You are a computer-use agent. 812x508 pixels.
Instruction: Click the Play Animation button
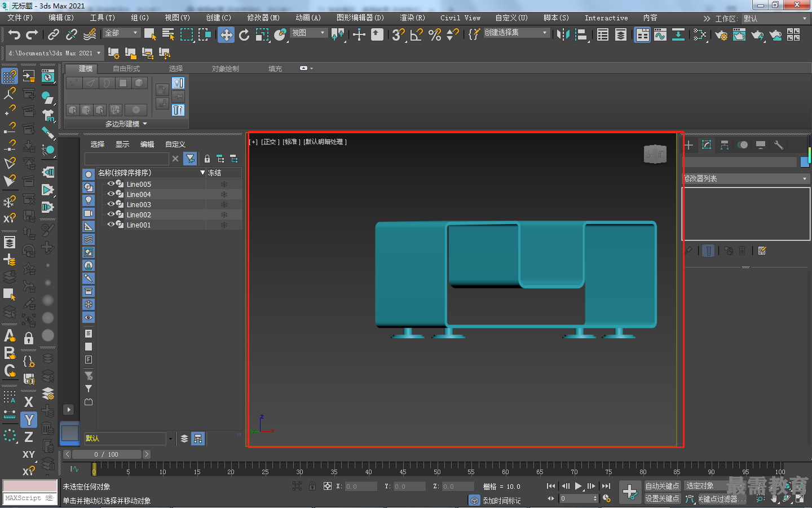578,486
